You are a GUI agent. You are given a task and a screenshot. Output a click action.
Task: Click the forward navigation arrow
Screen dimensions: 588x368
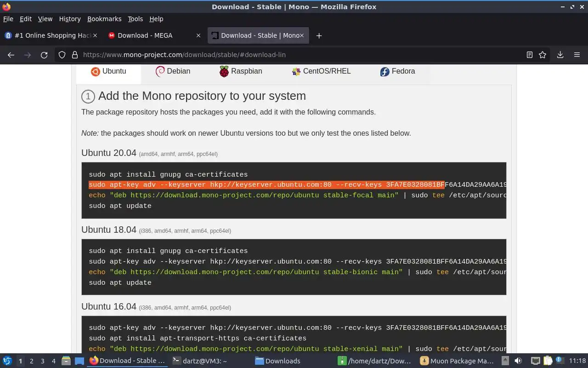click(x=28, y=55)
